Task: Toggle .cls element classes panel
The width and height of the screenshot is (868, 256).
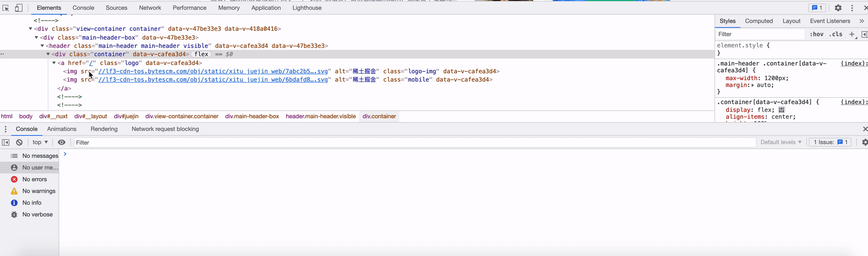Action: click(x=836, y=34)
